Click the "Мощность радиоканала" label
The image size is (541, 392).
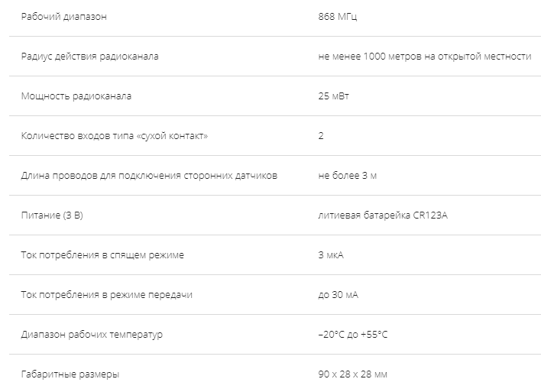(76, 96)
